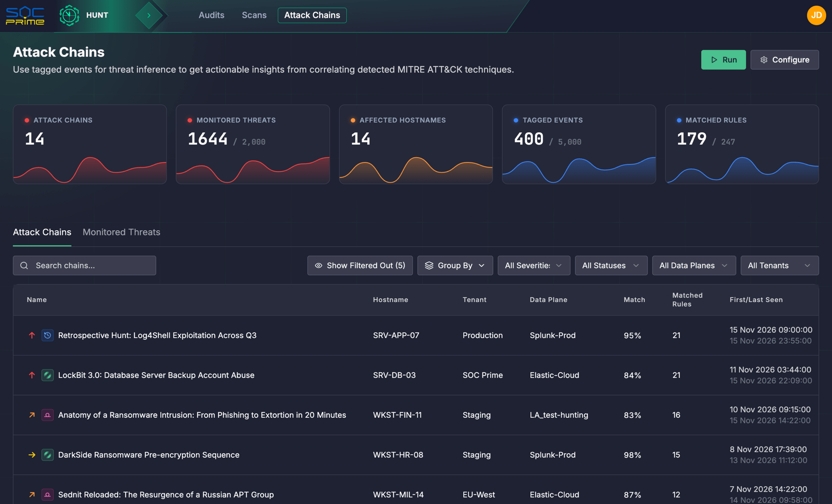This screenshot has height=504, width=832.
Task: Open the Configure settings button
Action: (x=785, y=60)
